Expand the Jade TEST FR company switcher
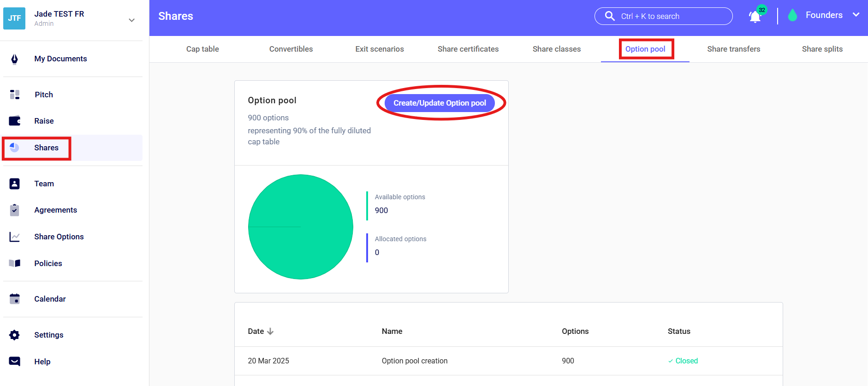 pos(131,20)
